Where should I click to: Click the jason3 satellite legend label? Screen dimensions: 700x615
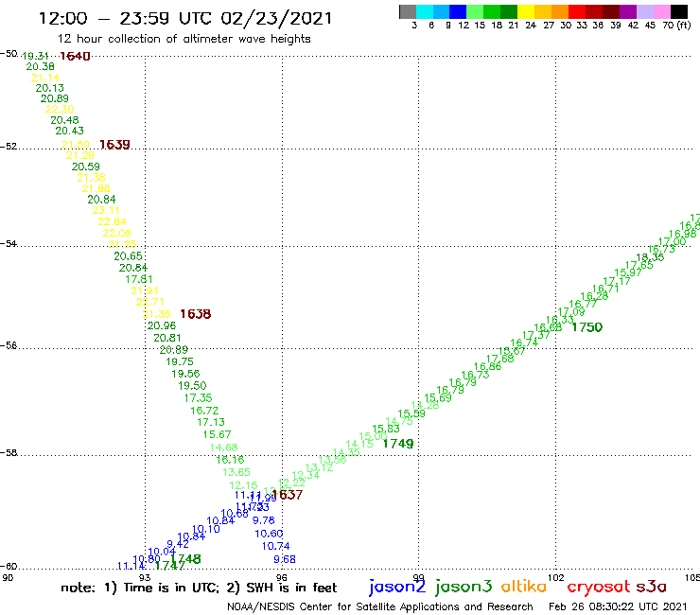[x=464, y=587]
